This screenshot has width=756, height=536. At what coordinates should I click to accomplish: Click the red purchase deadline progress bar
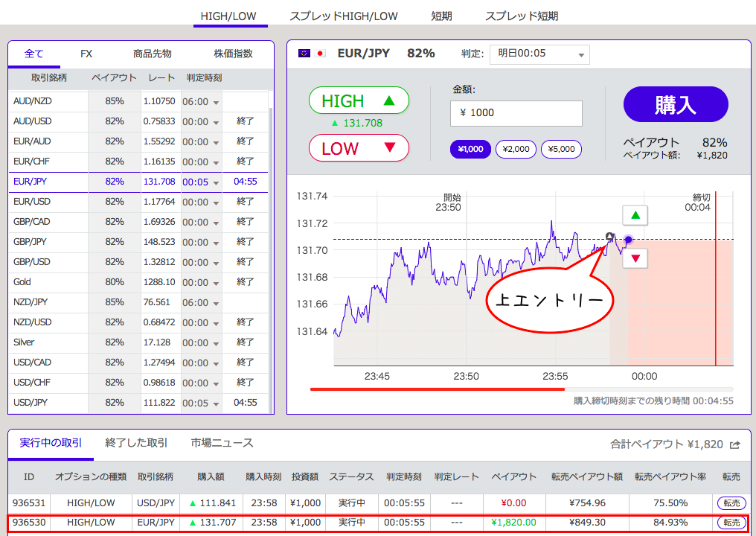(438, 389)
